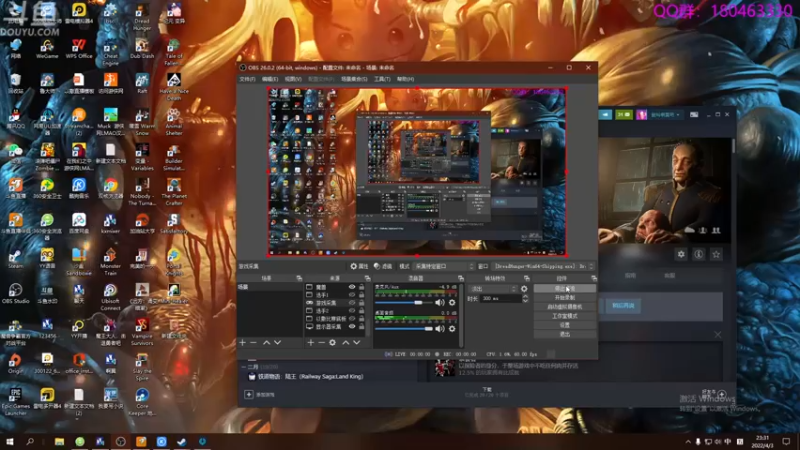The height and width of the screenshot is (450, 800).
Task: Open settings gear for the 麦克风/Aux mixer channel
Action: 452,303
